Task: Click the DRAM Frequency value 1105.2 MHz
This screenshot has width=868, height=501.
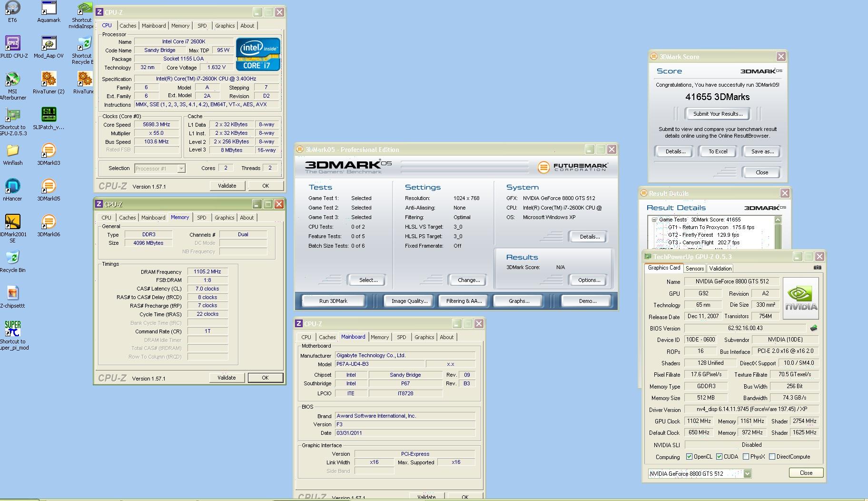Action: [x=207, y=272]
